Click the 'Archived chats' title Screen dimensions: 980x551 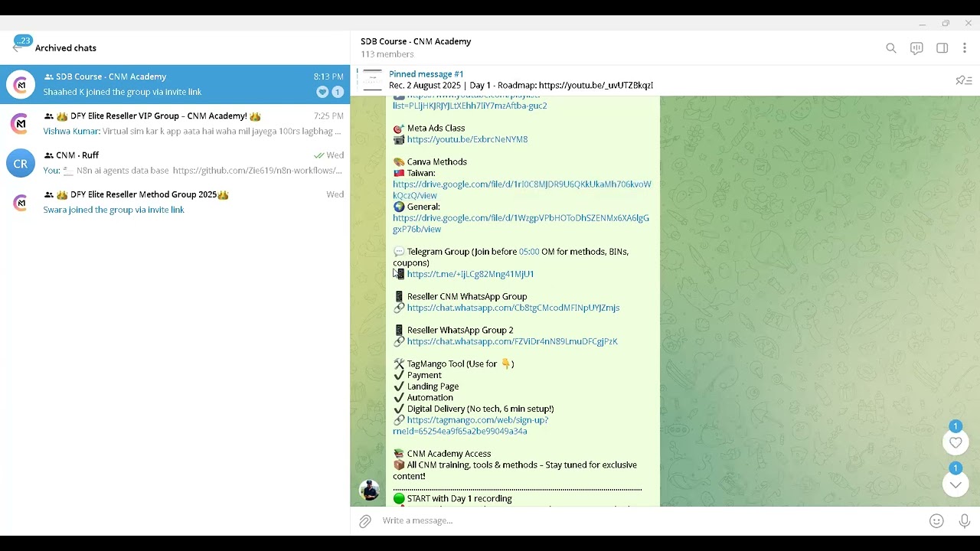66,48
